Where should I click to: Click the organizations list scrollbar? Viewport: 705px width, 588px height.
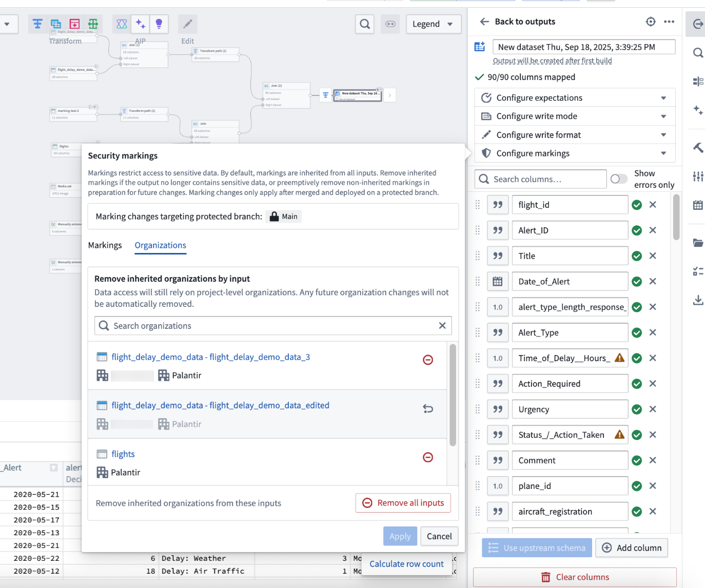453,395
